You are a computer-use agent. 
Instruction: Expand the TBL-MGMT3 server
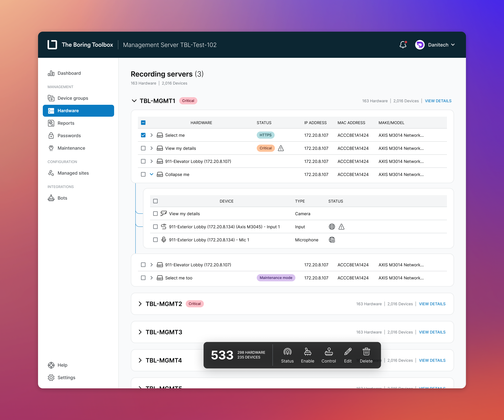pos(140,332)
